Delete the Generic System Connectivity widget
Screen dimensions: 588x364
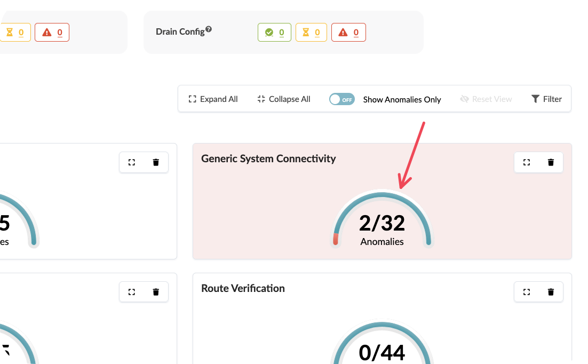coord(551,162)
